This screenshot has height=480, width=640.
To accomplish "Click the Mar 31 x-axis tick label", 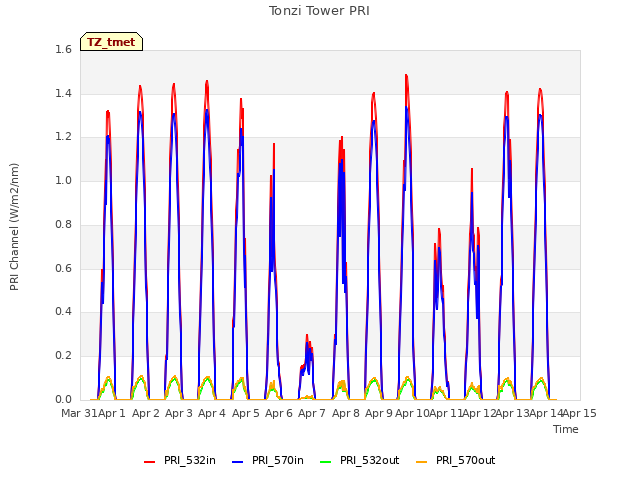I will point(79,413).
